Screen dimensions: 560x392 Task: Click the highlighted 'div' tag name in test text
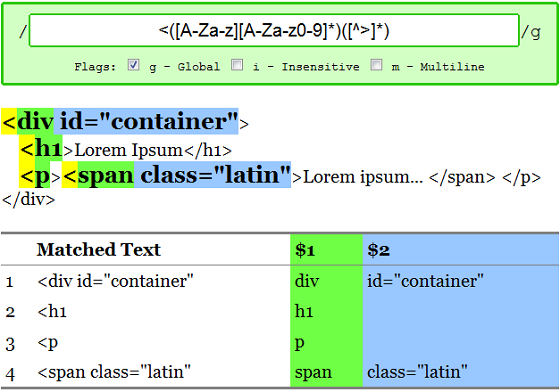click(35, 121)
